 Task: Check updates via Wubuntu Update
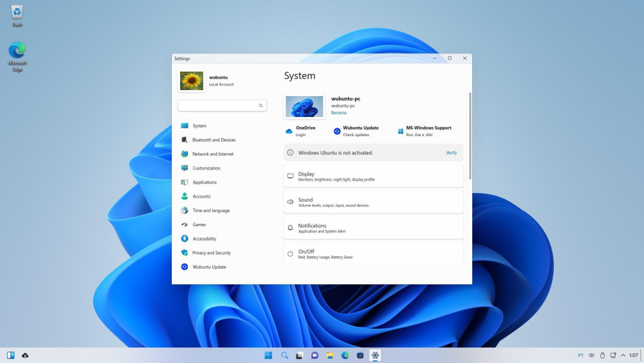tap(357, 131)
